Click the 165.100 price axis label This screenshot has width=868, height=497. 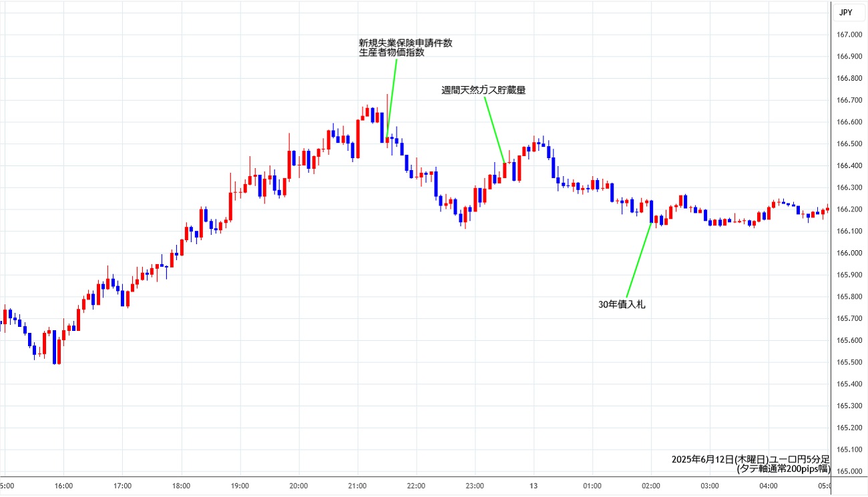[x=850, y=450]
